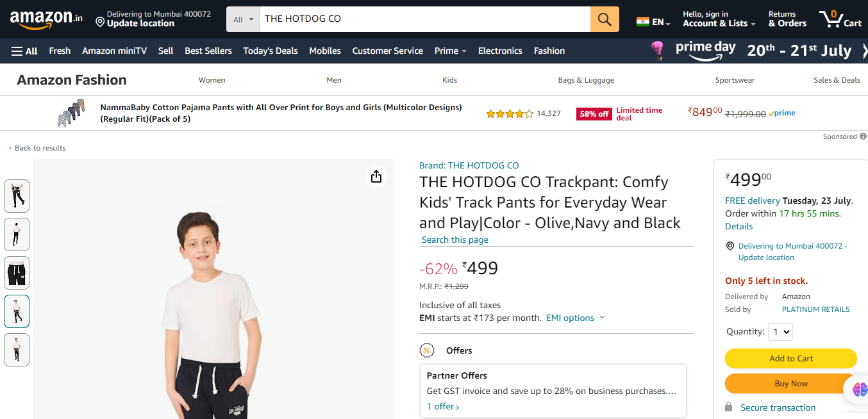The image size is (868, 419).
Task: Select the third product thumbnail showing waistband
Action: 17,273
